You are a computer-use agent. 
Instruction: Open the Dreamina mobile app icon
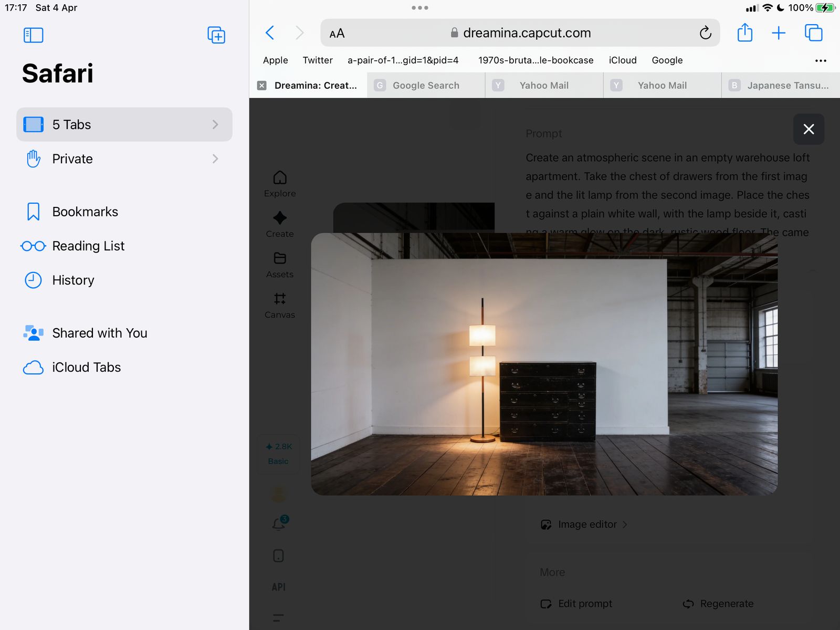click(x=279, y=555)
